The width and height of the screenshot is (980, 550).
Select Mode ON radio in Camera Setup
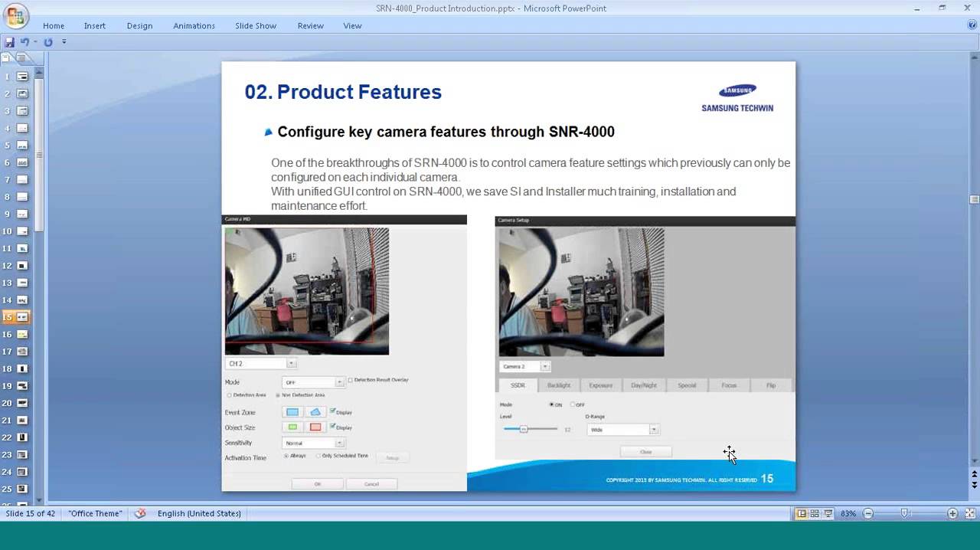[551, 404]
